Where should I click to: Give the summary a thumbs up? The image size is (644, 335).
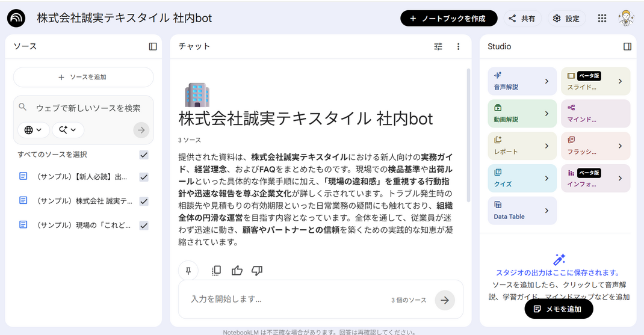[x=237, y=271]
